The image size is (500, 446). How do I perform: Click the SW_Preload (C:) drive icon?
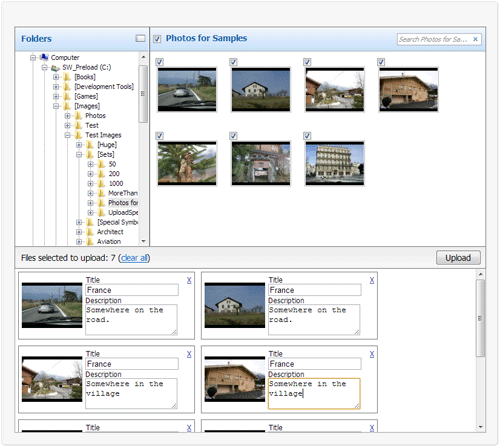pyautogui.click(x=55, y=68)
